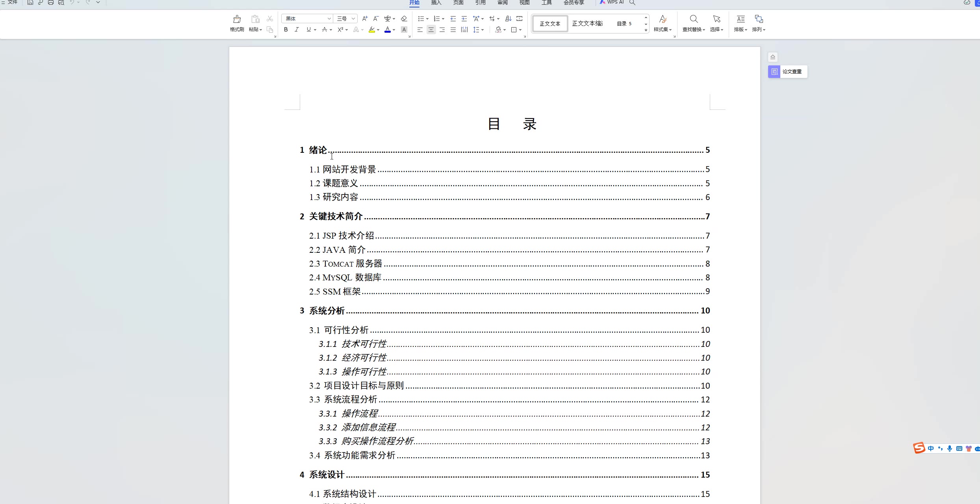This screenshot has height=504, width=980.
Task: Align text left
Action: click(x=420, y=30)
